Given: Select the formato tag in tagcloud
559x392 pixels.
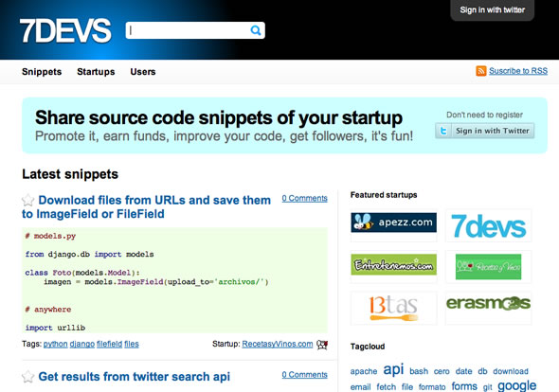Looking at the screenshot, I should point(432,387).
